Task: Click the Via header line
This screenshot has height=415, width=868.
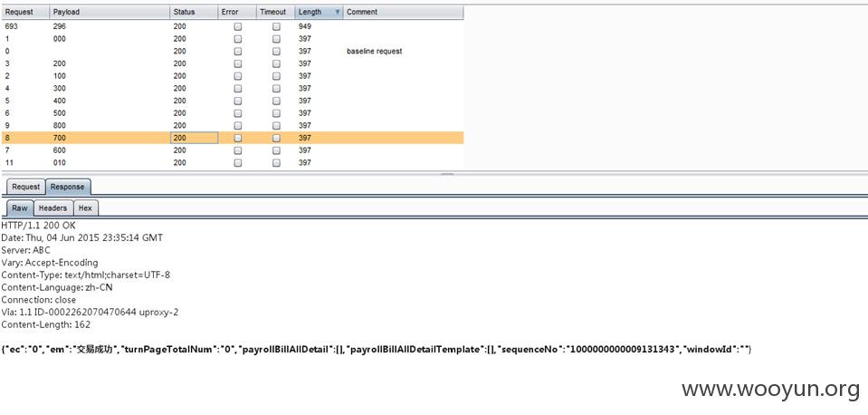Action: [x=90, y=312]
